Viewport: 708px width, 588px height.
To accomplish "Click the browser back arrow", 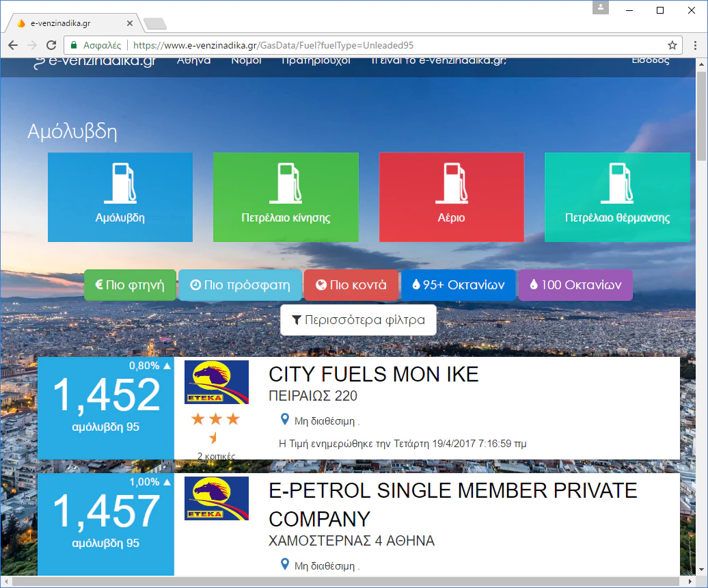I will [13, 45].
